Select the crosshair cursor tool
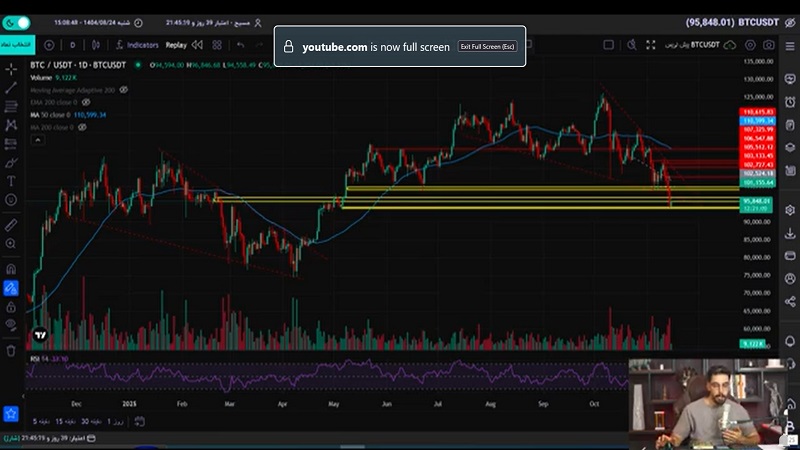Viewport: 800px width, 450px height. click(11, 68)
